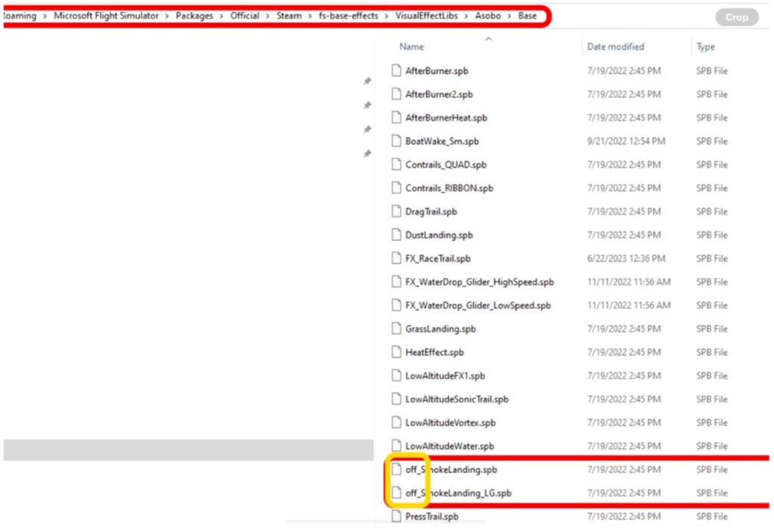Click the FX_WaterDrop_Glider_LowSpeed.spb file icon
Image resolution: width=774 pixels, height=532 pixels.
pyautogui.click(x=396, y=305)
